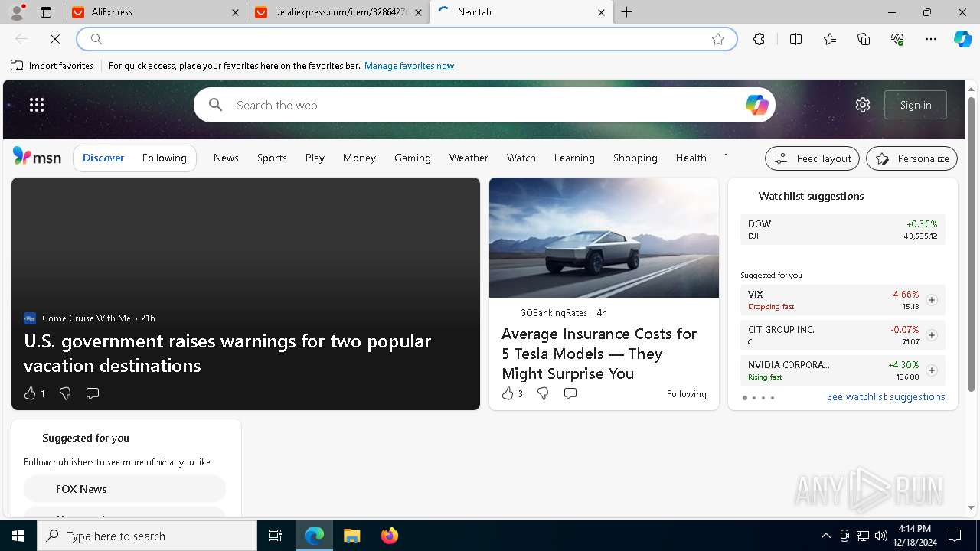This screenshot has width=980, height=551.
Task: Dislike the U.S. government warnings story
Action: tap(65, 393)
